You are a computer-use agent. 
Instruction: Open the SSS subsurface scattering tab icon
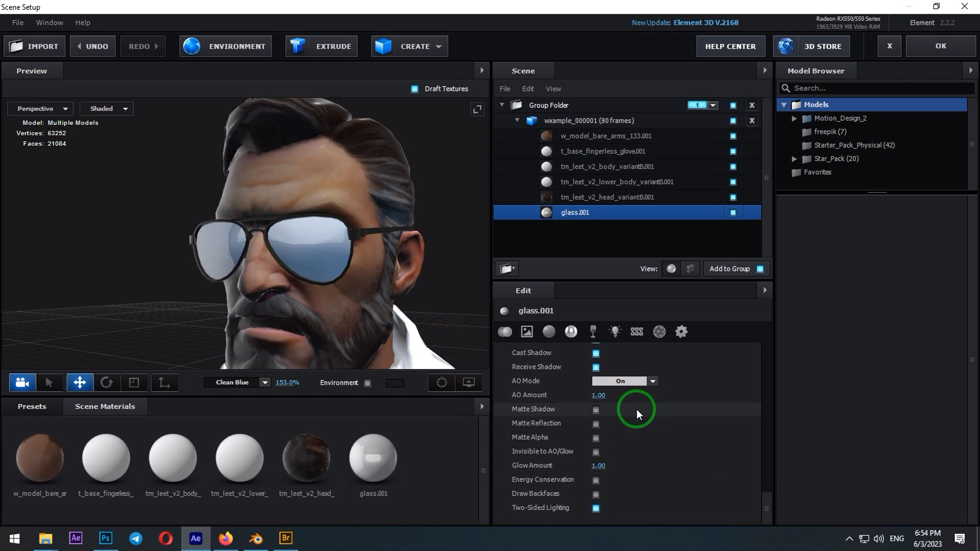tap(636, 332)
